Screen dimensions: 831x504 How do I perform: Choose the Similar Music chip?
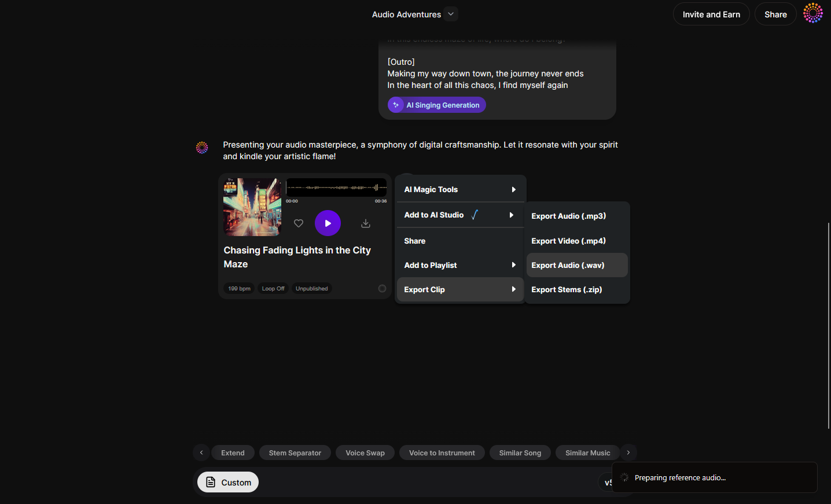pos(588,453)
